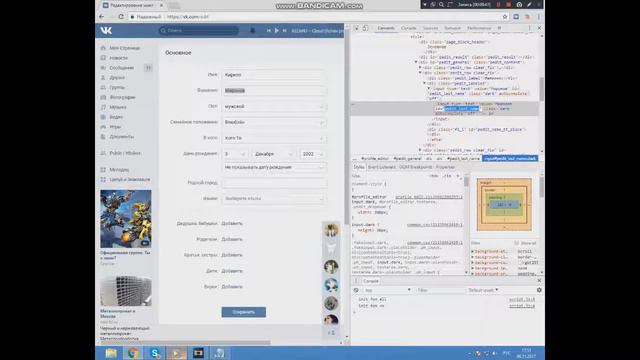Open Документы in VK sidebar

[x=122, y=137]
